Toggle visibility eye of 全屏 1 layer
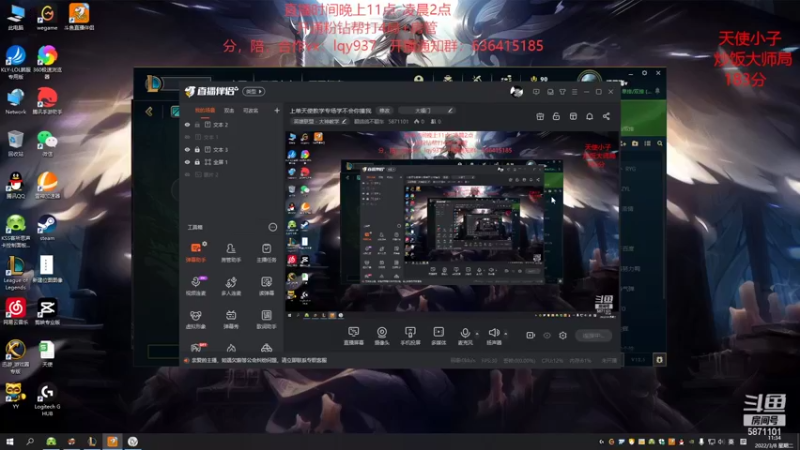The image size is (800, 450). pyautogui.click(x=187, y=162)
